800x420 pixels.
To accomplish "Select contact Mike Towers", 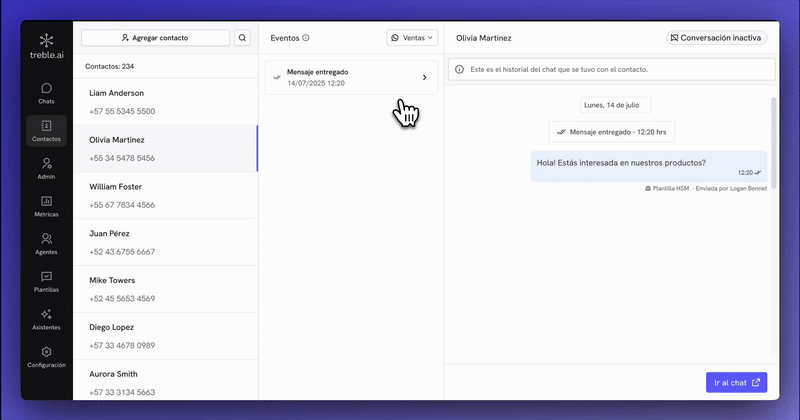I will point(166,289).
